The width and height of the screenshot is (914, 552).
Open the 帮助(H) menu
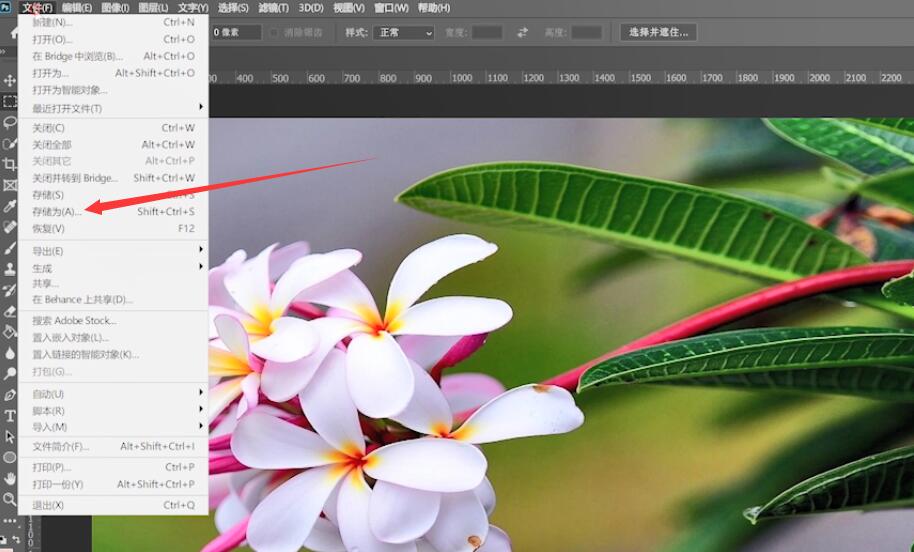pyautogui.click(x=434, y=8)
